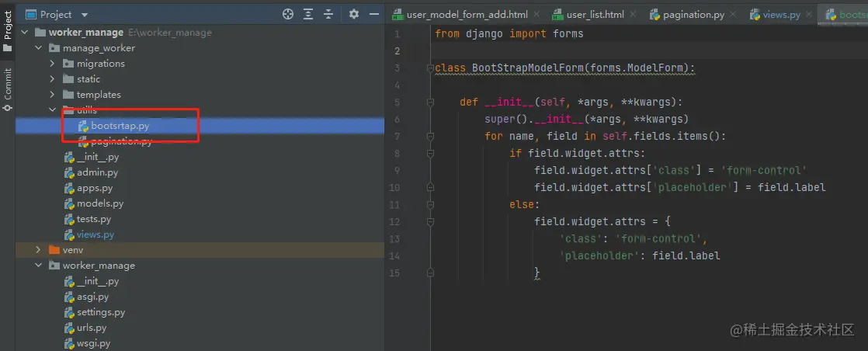Expand the static folder

click(52, 79)
